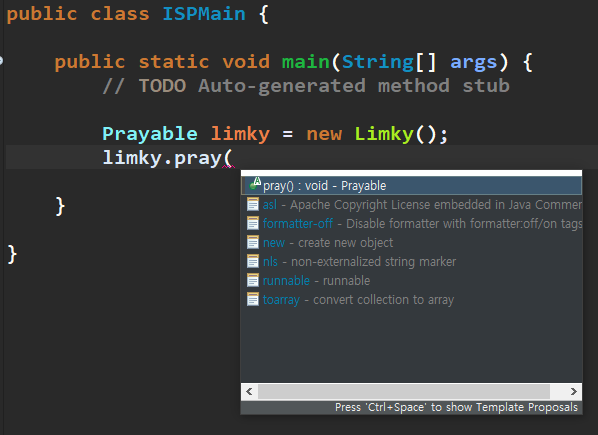Click the template icon beside toarray
Screen dimensions: 598x435
click(252, 300)
